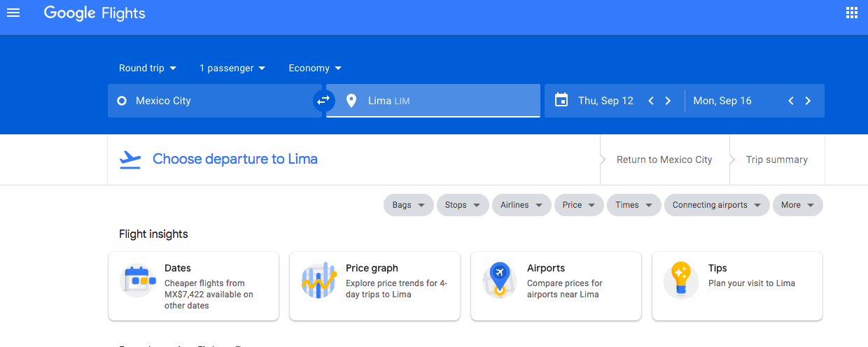Open the Airlines filter
This screenshot has width=868, height=347.
521,205
